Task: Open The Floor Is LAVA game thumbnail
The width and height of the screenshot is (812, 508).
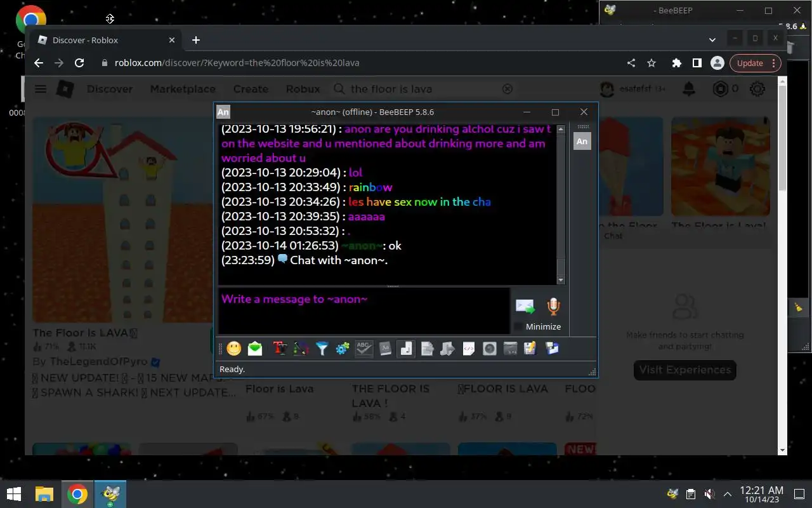Action: click(123, 220)
